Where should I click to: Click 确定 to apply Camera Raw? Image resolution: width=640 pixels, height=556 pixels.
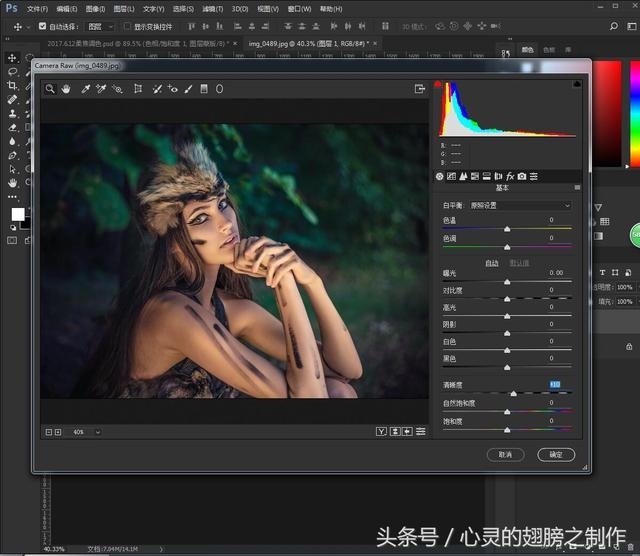[556, 454]
